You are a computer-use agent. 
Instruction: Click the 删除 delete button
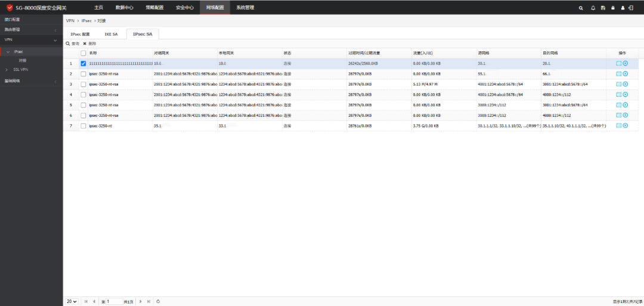(x=89, y=44)
